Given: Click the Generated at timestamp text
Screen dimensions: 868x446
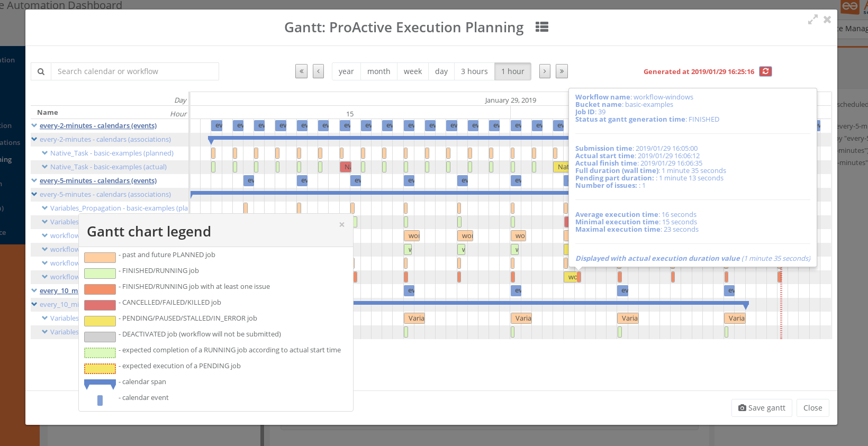Looking at the screenshot, I should pos(699,71).
